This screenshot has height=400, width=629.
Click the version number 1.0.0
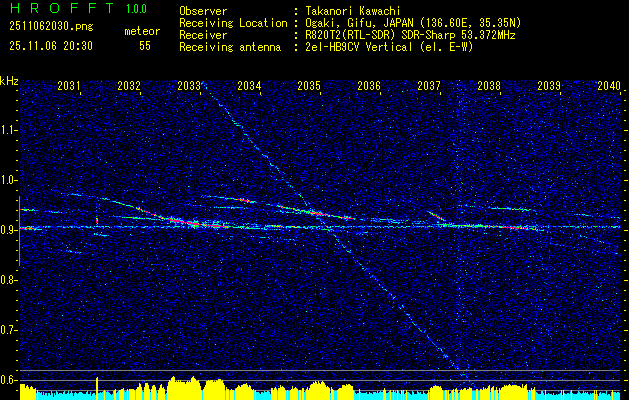click(136, 9)
